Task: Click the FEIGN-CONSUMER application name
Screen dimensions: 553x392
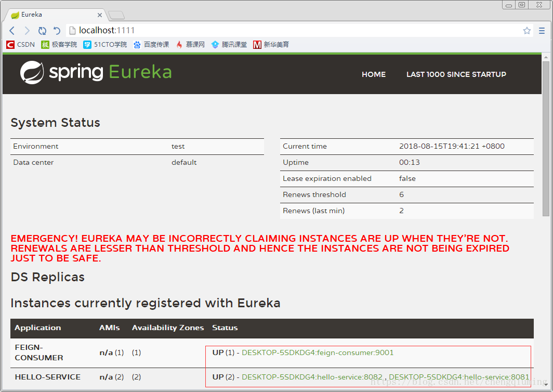Action: tap(39, 352)
